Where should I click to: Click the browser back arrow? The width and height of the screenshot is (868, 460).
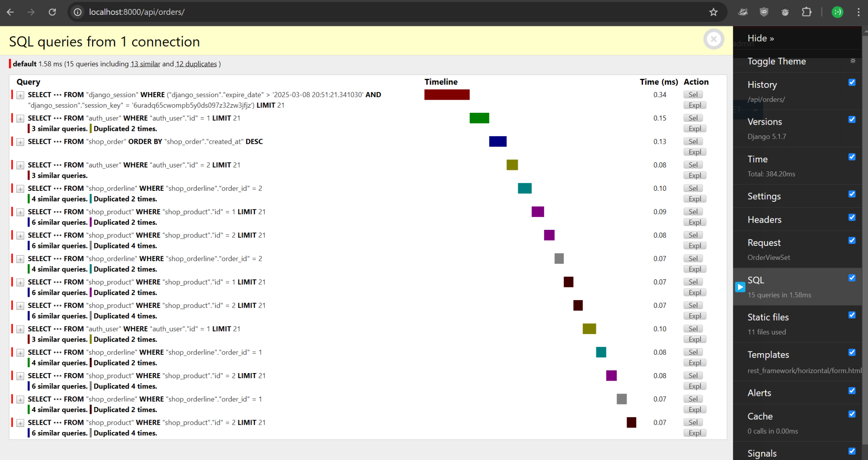(x=11, y=12)
